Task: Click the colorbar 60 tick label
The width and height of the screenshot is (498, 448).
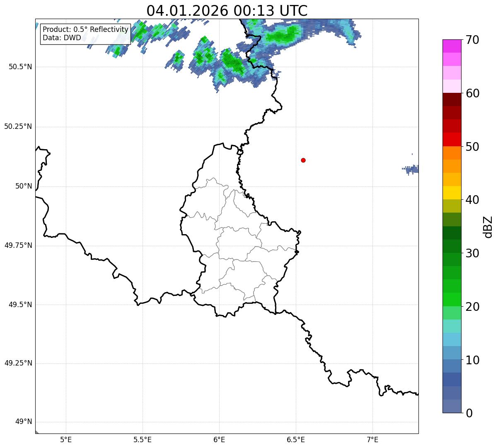Action: point(472,93)
